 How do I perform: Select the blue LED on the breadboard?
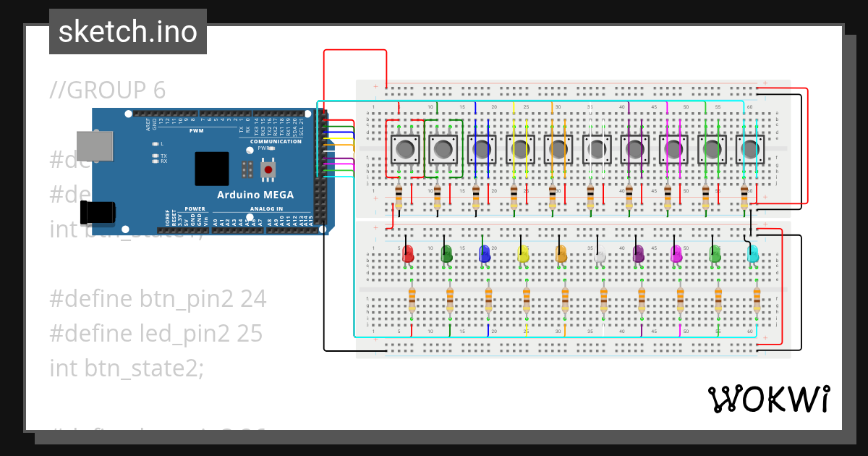485,255
